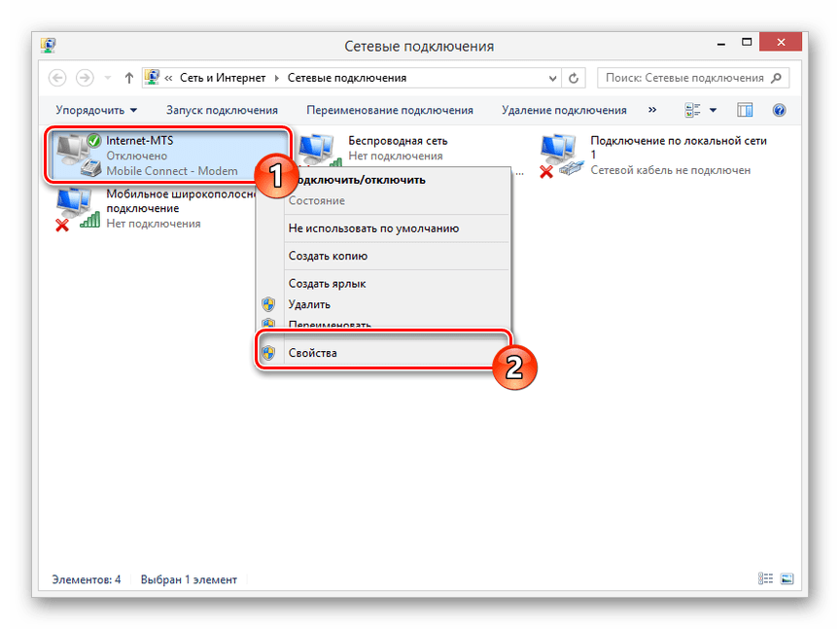Screen dimensions: 840x629
Task: Change view layout icon
Action: pyautogui.click(x=692, y=111)
